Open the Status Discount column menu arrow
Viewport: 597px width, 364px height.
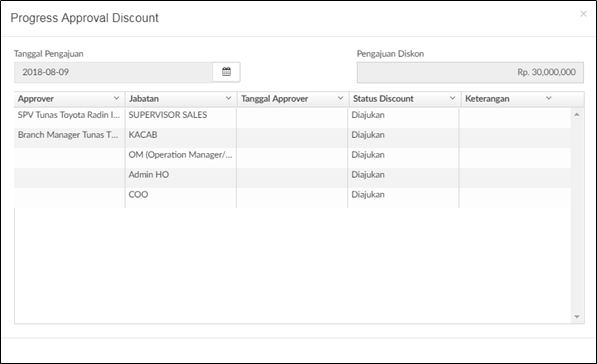[452, 98]
